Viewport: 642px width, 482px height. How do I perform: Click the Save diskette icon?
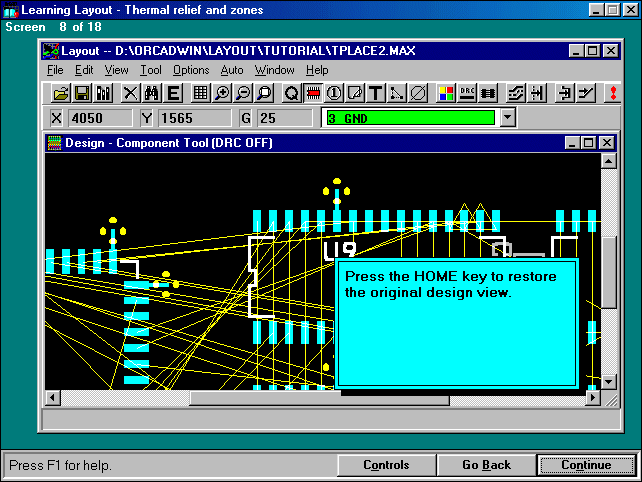[82, 93]
